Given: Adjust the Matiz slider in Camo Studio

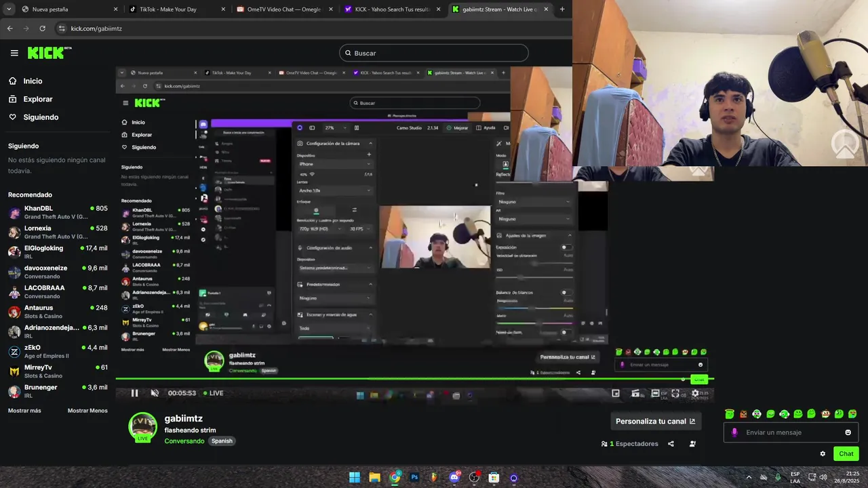Looking at the screenshot, I should click(x=534, y=323).
